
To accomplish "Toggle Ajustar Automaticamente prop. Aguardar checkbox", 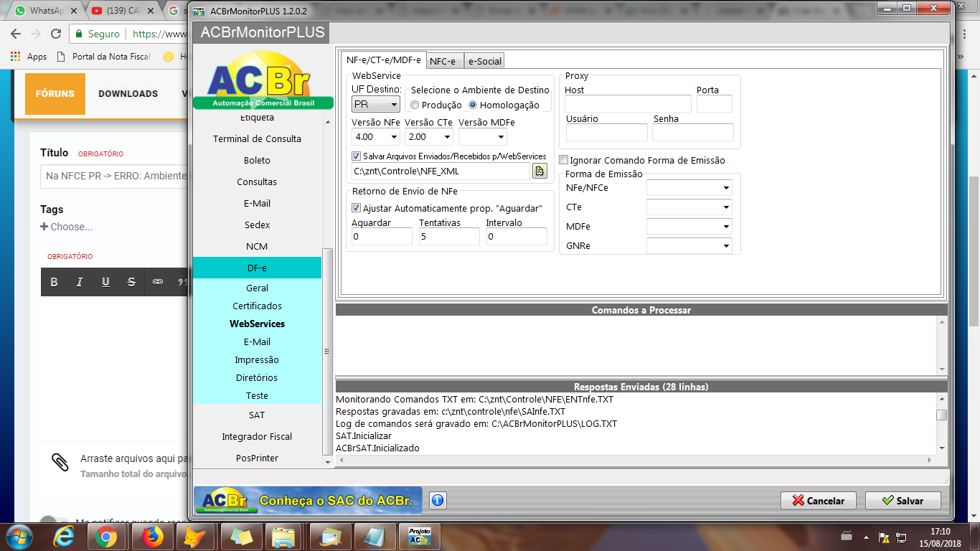I will click(357, 208).
